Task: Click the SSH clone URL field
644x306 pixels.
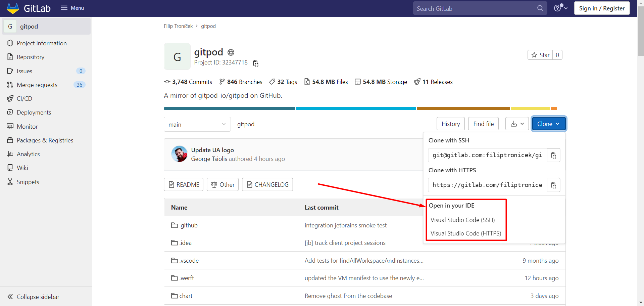Action: (488, 155)
